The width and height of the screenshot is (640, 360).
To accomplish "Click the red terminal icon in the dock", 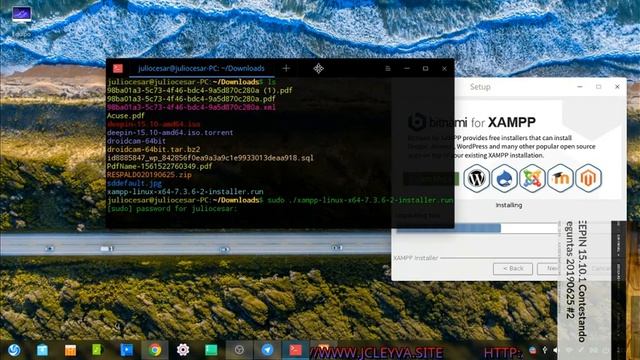I will (x=296, y=350).
